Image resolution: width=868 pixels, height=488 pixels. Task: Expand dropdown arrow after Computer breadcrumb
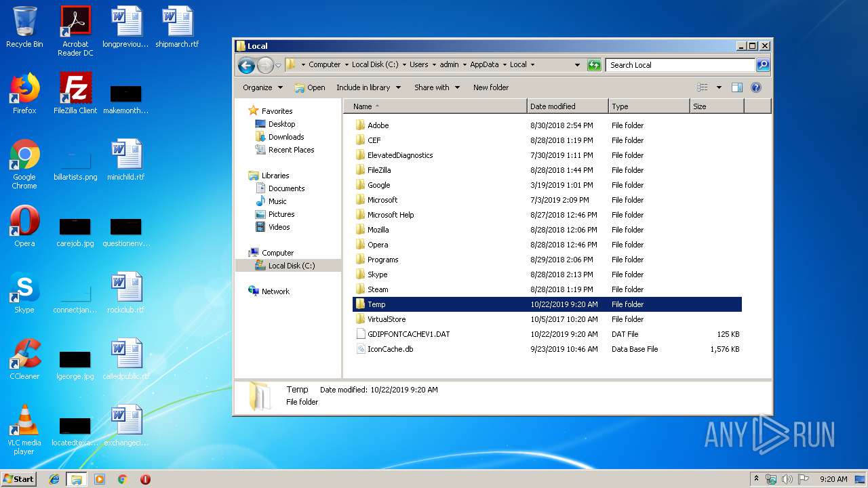click(x=346, y=65)
